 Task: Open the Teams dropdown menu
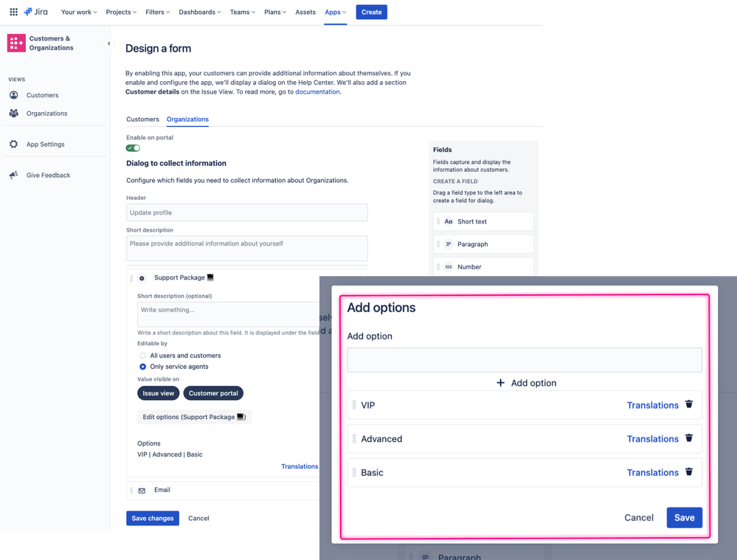243,13
